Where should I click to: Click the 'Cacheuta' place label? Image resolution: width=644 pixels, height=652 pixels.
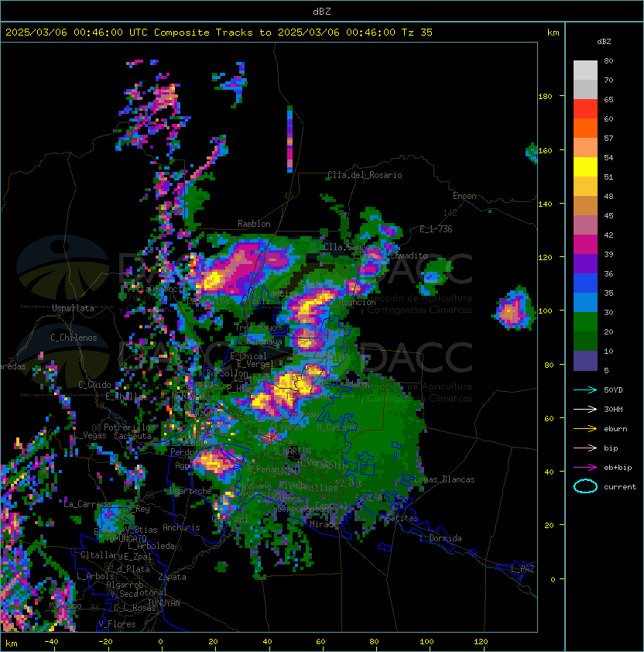pos(132,436)
